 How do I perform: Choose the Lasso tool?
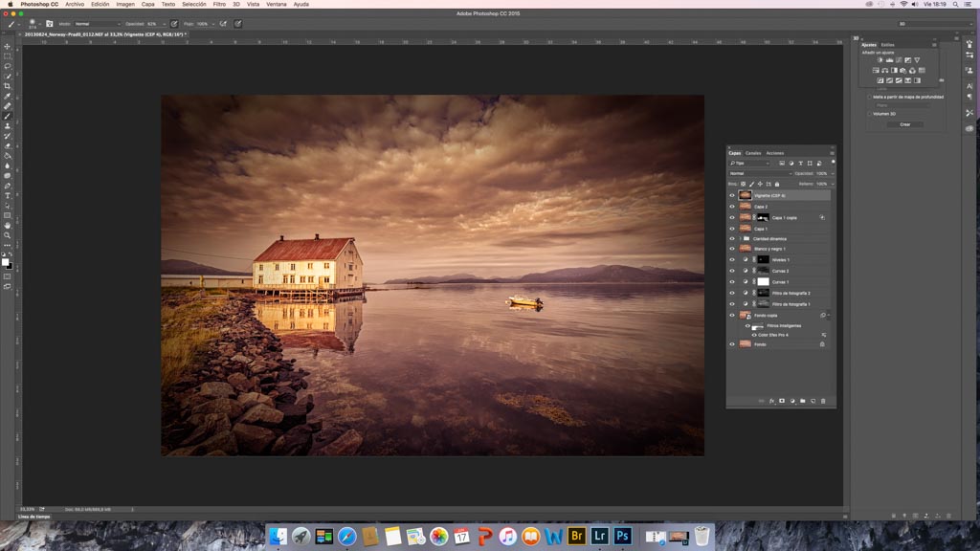click(8, 66)
